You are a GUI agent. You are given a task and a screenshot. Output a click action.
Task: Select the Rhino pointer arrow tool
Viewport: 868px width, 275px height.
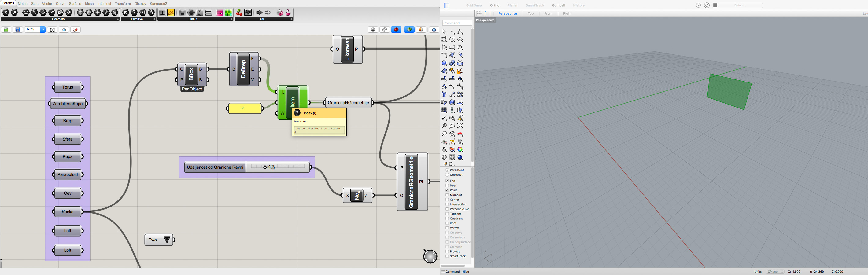[x=444, y=32]
